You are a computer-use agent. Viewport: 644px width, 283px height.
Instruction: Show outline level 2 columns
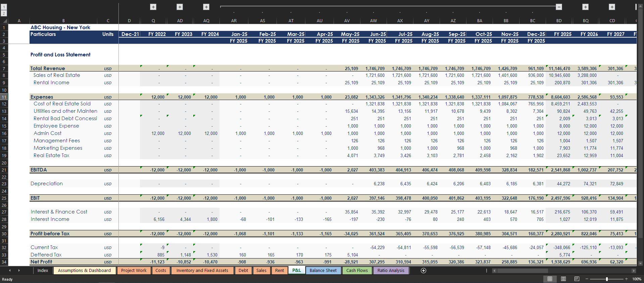tap(4, 13)
